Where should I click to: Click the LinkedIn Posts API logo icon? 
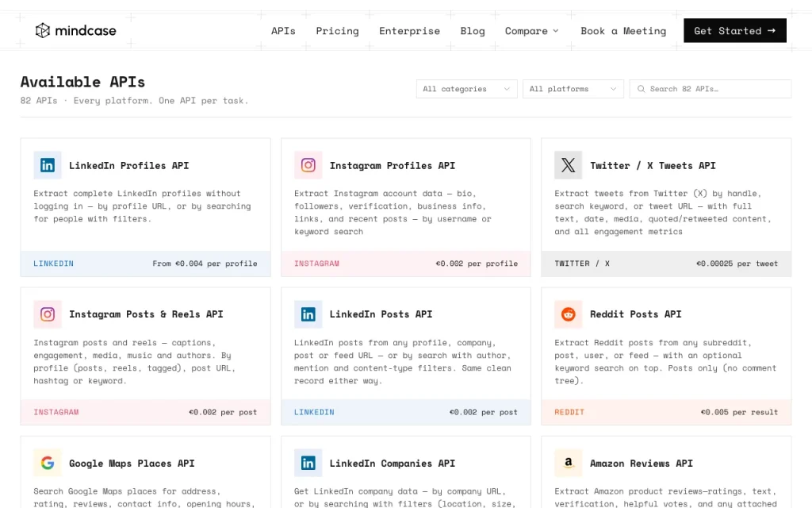pyautogui.click(x=308, y=314)
